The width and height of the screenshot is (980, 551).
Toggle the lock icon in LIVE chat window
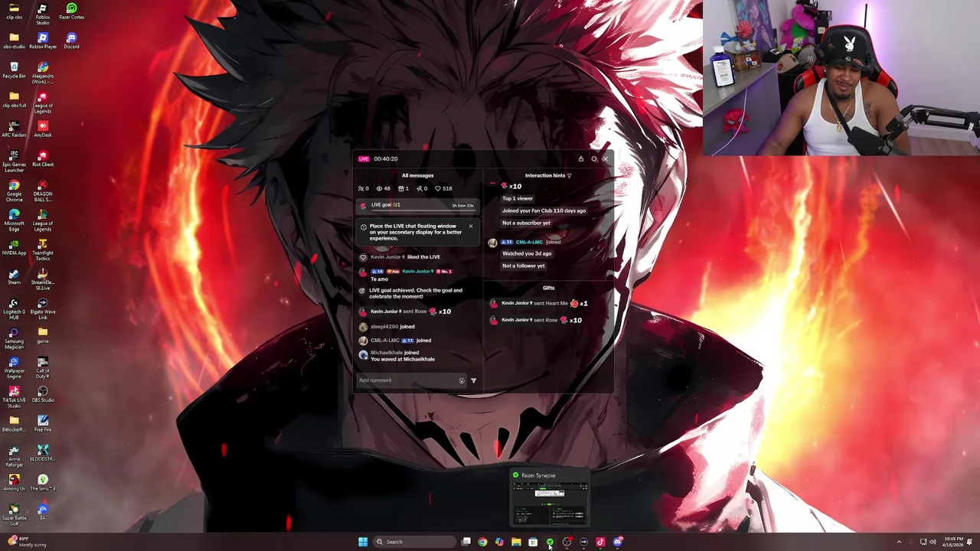coord(580,159)
